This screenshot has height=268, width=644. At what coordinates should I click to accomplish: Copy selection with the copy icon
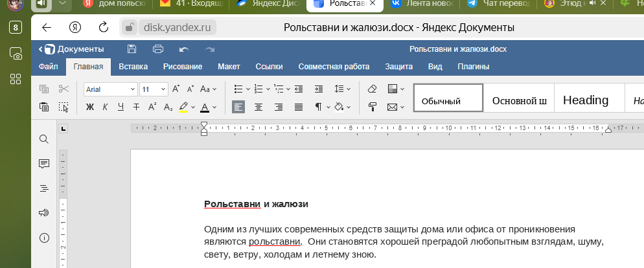pos(44,89)
